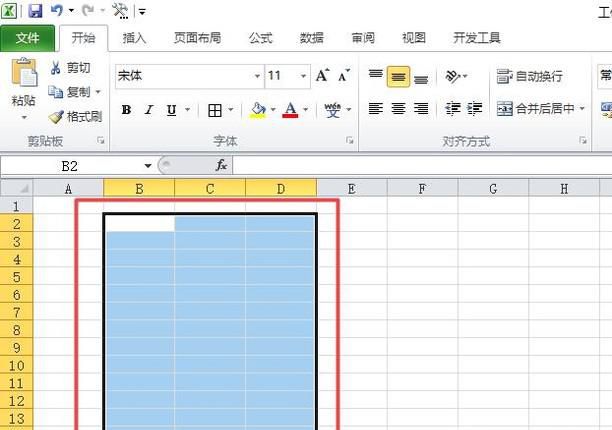This screenshot has width=612, height=430.
Task: Expand the 复制 dropdown arrow
Action: (x=98, y=92)
